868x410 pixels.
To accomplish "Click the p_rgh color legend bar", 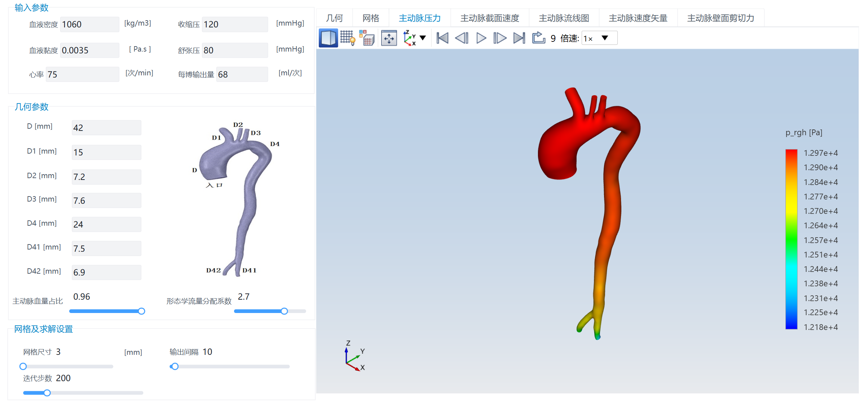I will pos(791,239).
